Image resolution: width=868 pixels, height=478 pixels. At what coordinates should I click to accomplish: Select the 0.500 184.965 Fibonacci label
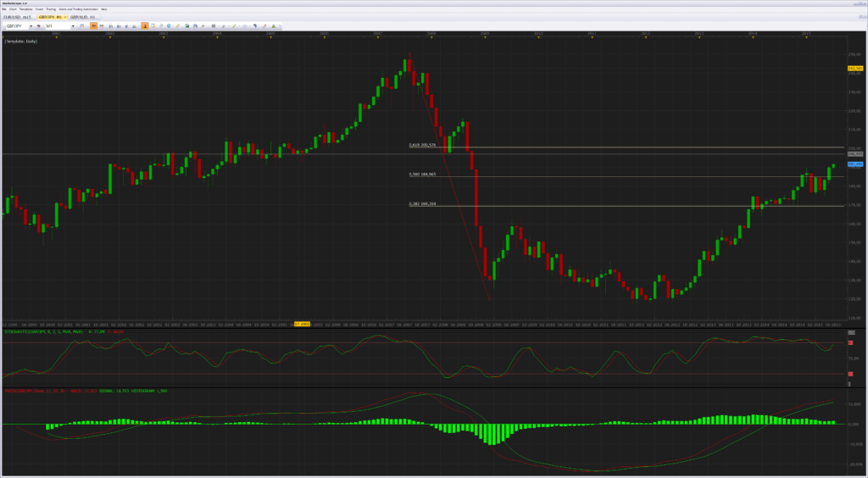pos(422,174)
